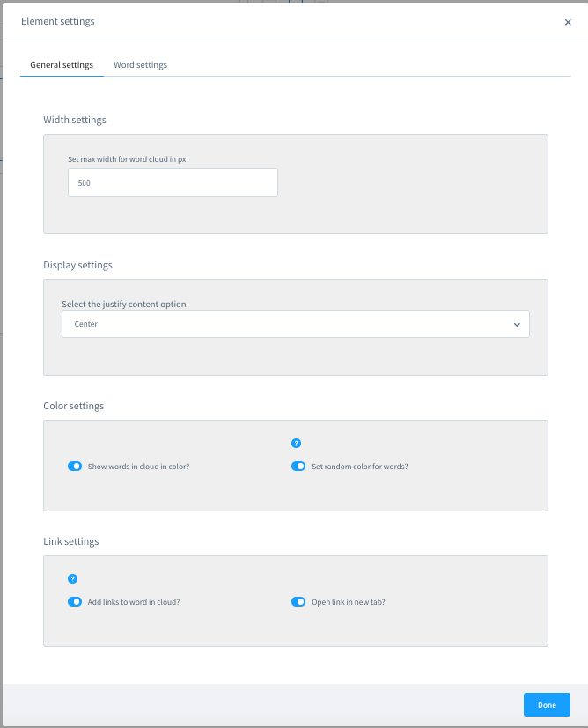The image size is (588, 728).
Task: Toggle Show words in cloud in color switch
Action: [x=75, y=467]
